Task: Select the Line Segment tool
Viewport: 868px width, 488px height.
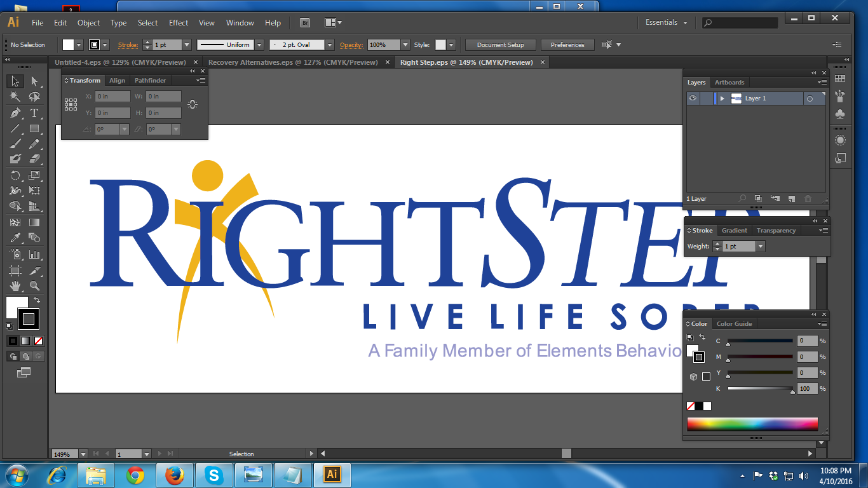Action: pyautogui.click(x=15, y=128)
